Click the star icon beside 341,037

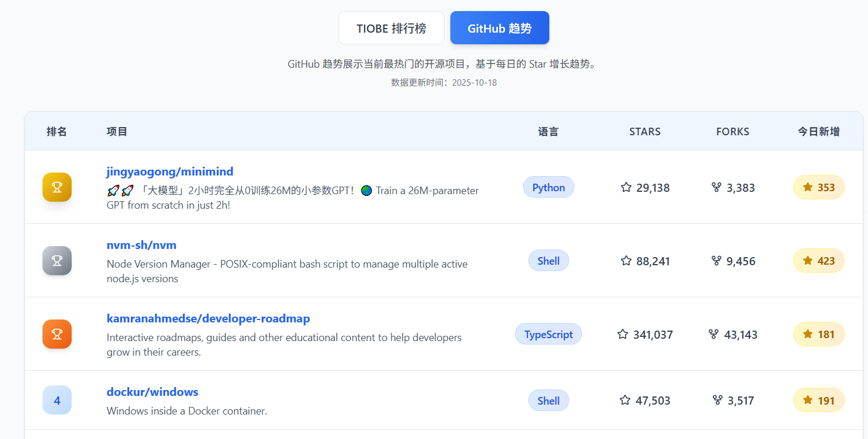pos(623,334)
